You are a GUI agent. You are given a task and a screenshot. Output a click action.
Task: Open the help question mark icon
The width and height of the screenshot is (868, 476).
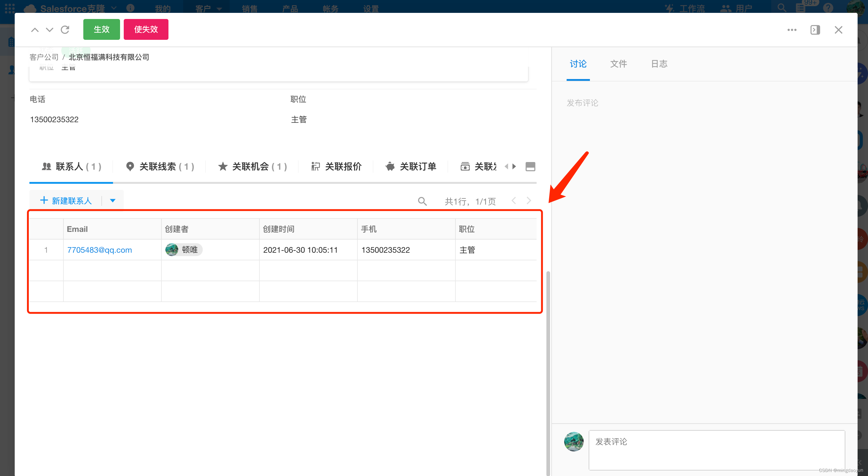[828, 8]
